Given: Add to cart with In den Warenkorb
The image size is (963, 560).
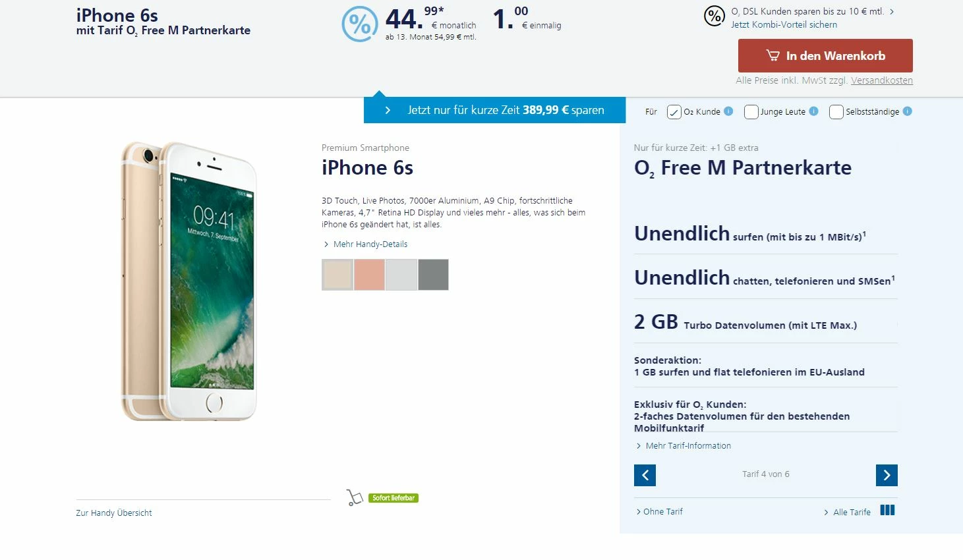Looking at the screenshot, I should coord(825,55).
